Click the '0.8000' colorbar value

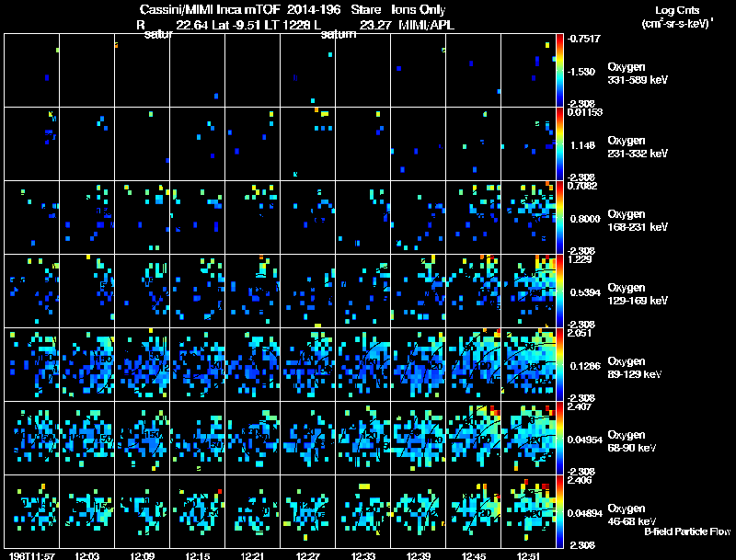coord(585,219)
